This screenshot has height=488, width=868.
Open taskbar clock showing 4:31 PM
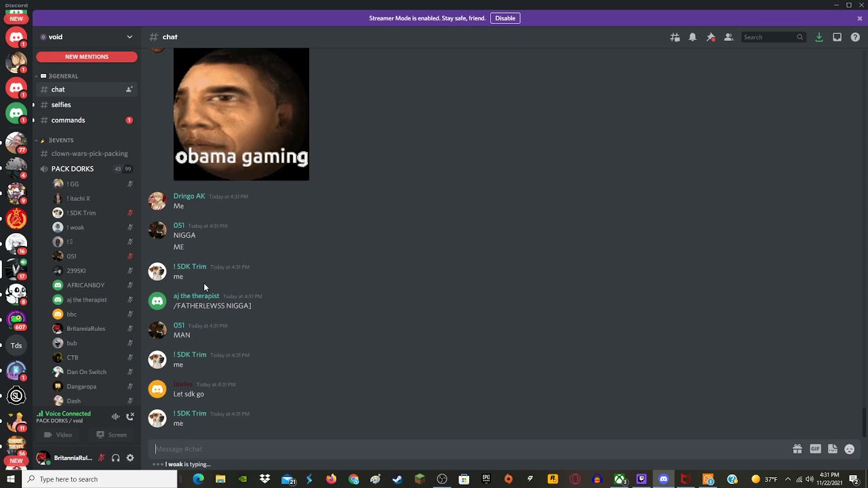[x=829, y=479]
